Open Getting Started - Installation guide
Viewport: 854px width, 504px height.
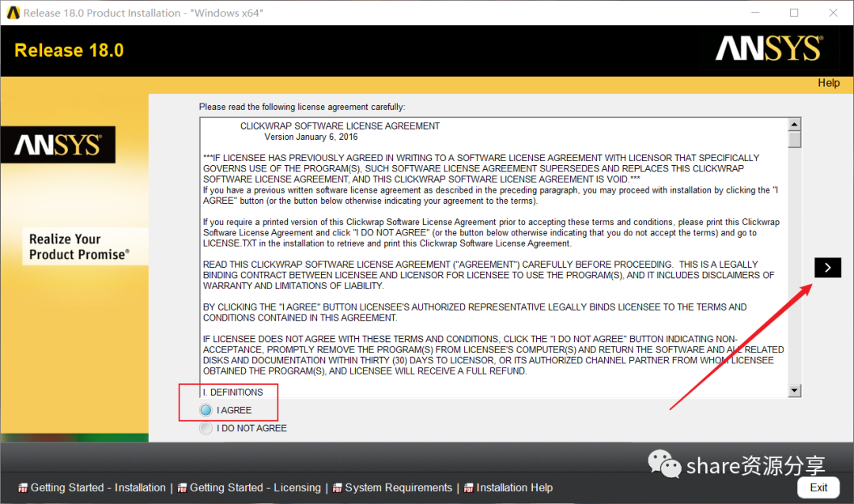(x=98, y=487)
